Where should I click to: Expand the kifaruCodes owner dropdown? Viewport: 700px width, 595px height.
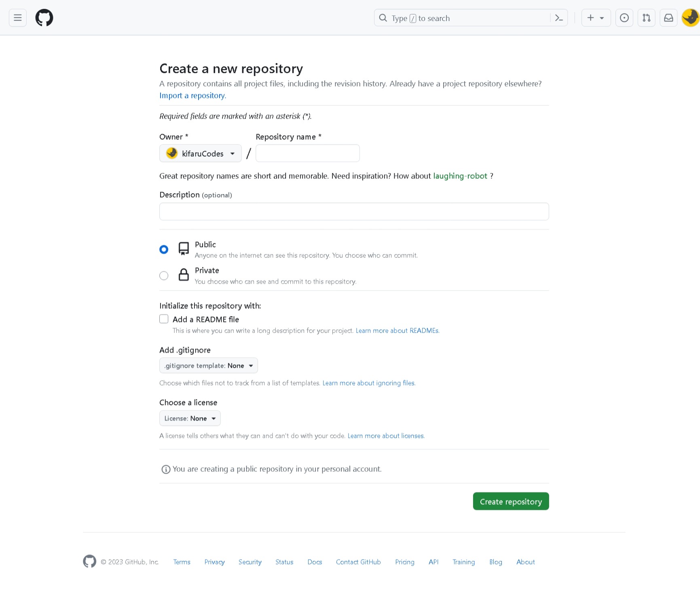click(200, 154)
